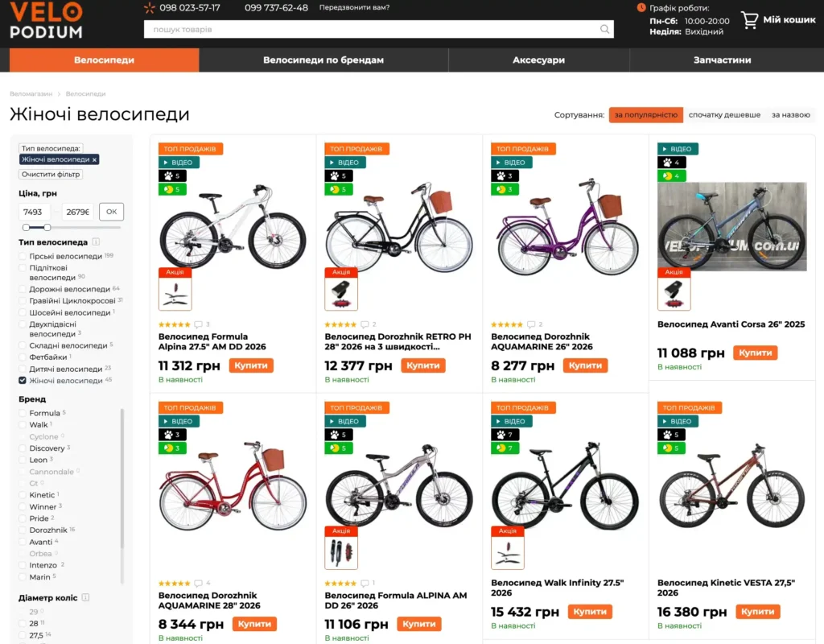Viewport: 824px width, 644px height.
Task: Remove the Жіночі велосипеди filter tag
Action: tap(95, 160)
